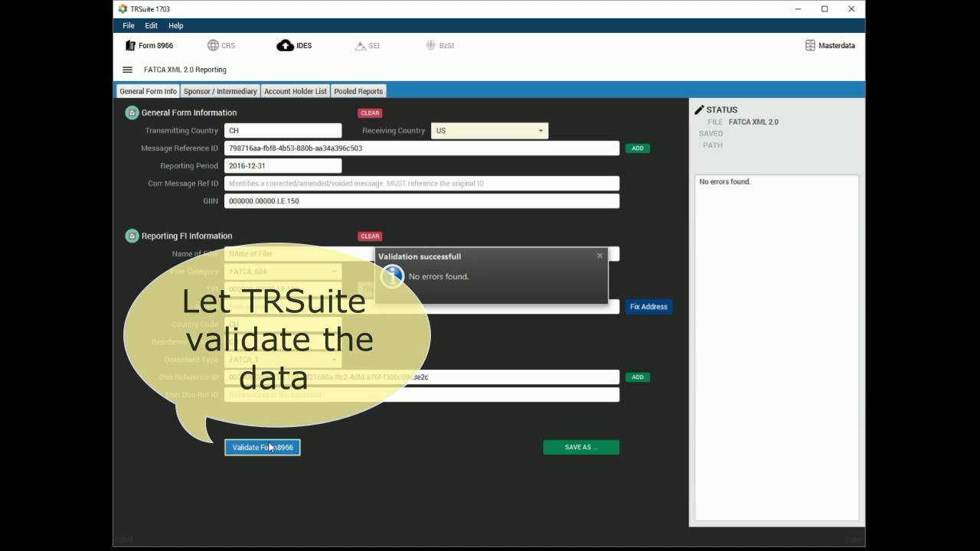Screen dimensions: 980x551
Task: Open the hamburger menu beside FATCA XML 2.0 Reporting
Action: pos(127,70)
